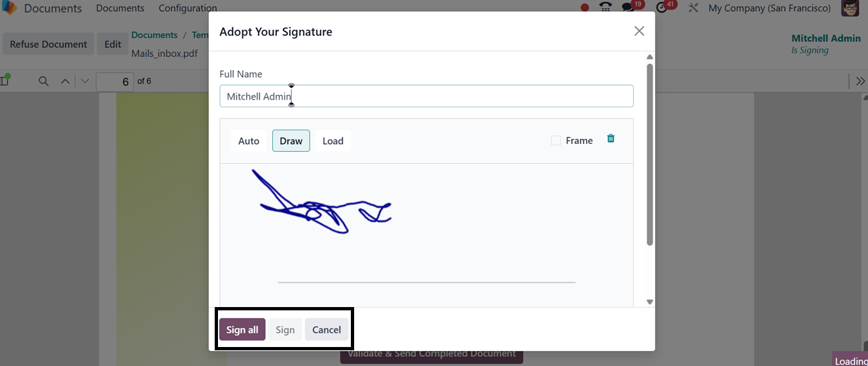Click the Cancel button

coord(327,329)
